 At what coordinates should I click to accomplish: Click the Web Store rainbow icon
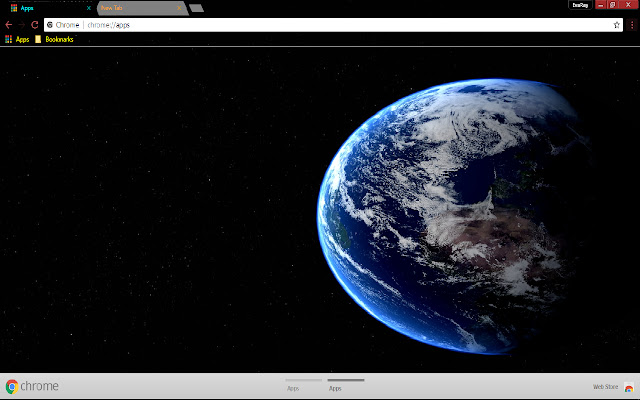[x=629, y=387]
